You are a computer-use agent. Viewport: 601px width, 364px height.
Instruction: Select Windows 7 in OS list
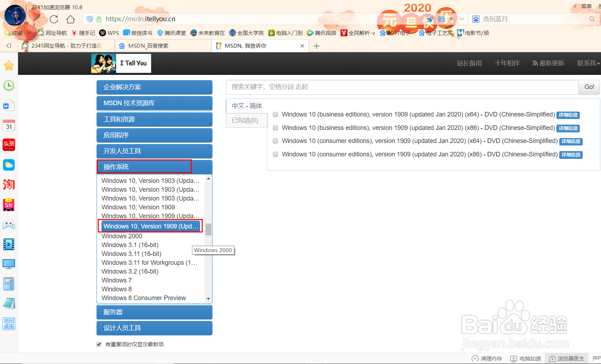[x=117, y=280]
